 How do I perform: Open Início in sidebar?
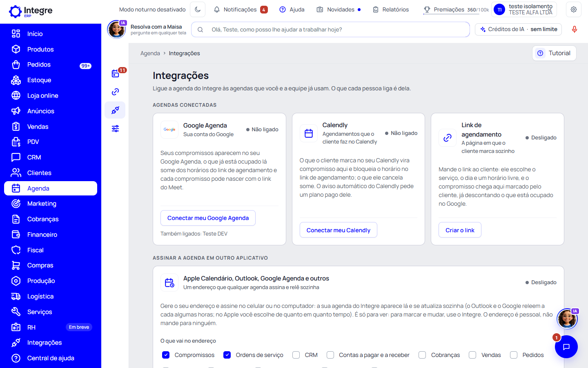[51, 34]
